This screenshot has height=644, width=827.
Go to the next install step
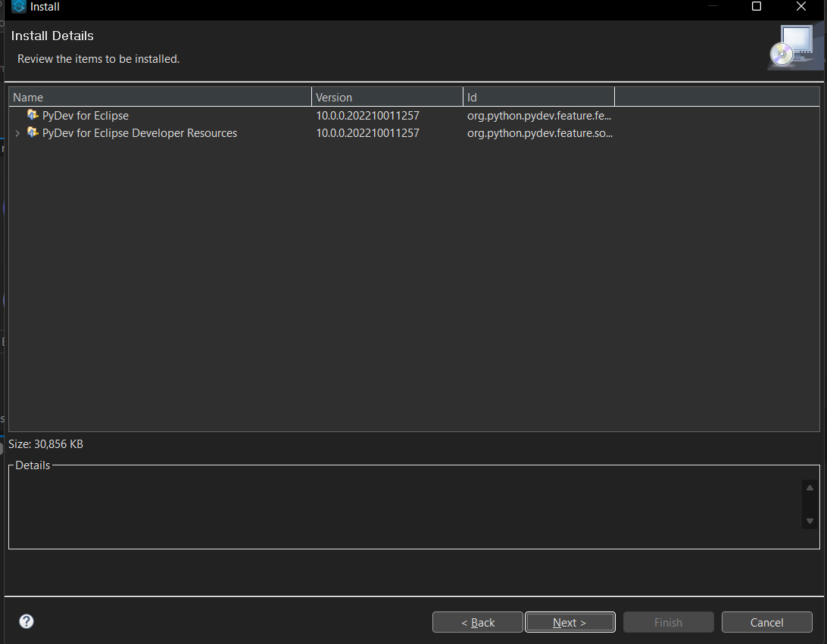pyautogui.click(x=570, y=622)
